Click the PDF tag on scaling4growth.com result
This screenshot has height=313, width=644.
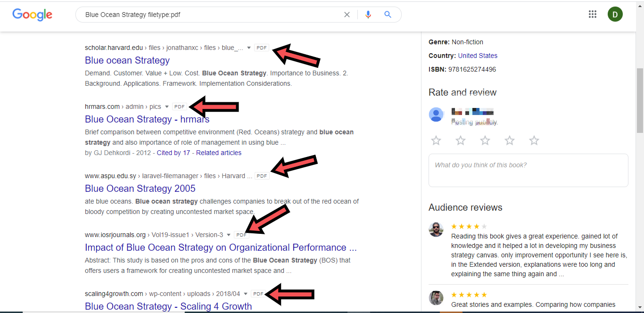click(258, 294)
